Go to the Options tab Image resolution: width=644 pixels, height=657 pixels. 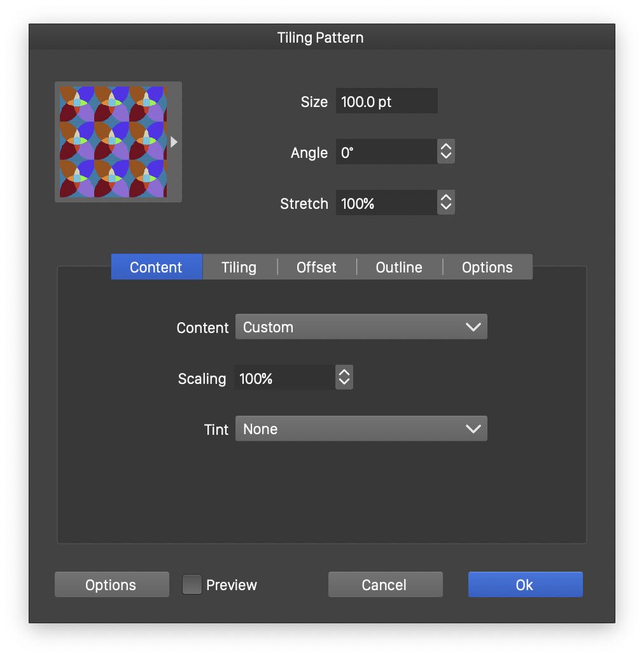tap(487, 267)
